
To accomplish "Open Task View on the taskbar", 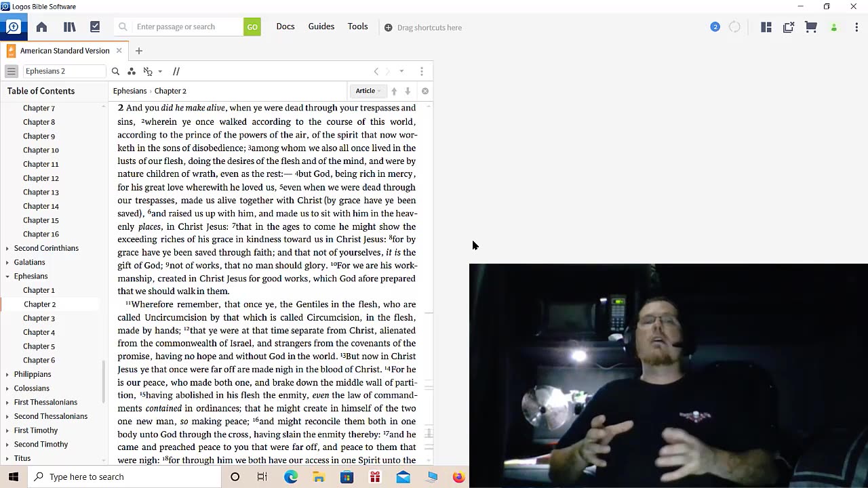I will coord(262,476).
